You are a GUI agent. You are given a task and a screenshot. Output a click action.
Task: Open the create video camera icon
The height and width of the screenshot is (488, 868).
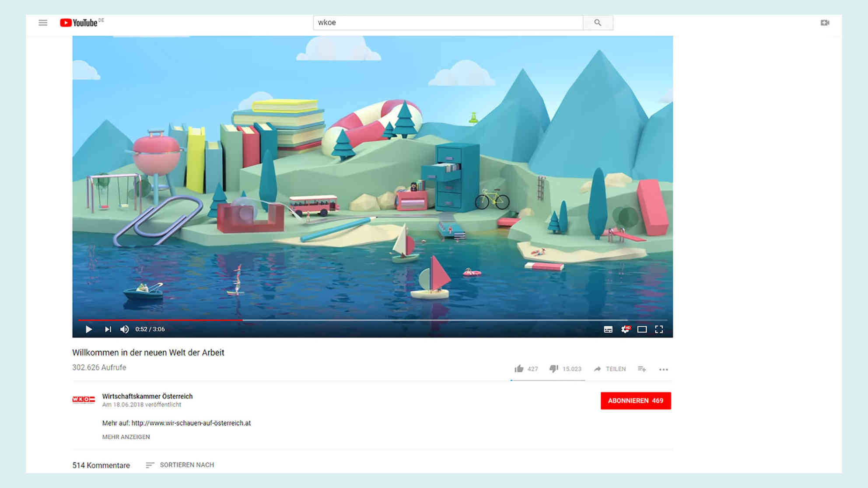point(825,23)
